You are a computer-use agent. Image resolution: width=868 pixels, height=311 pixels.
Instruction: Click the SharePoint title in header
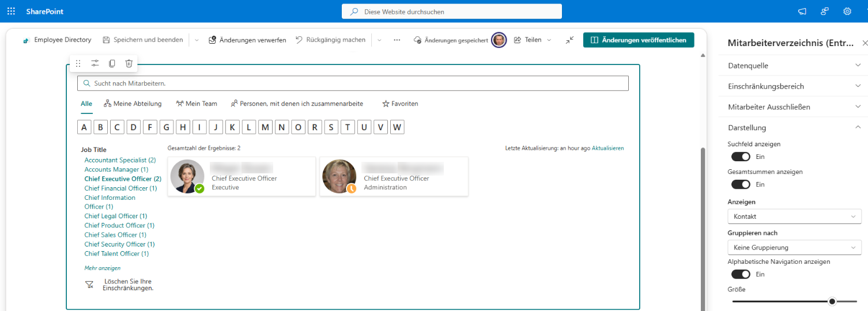click(x=44, y=12)
